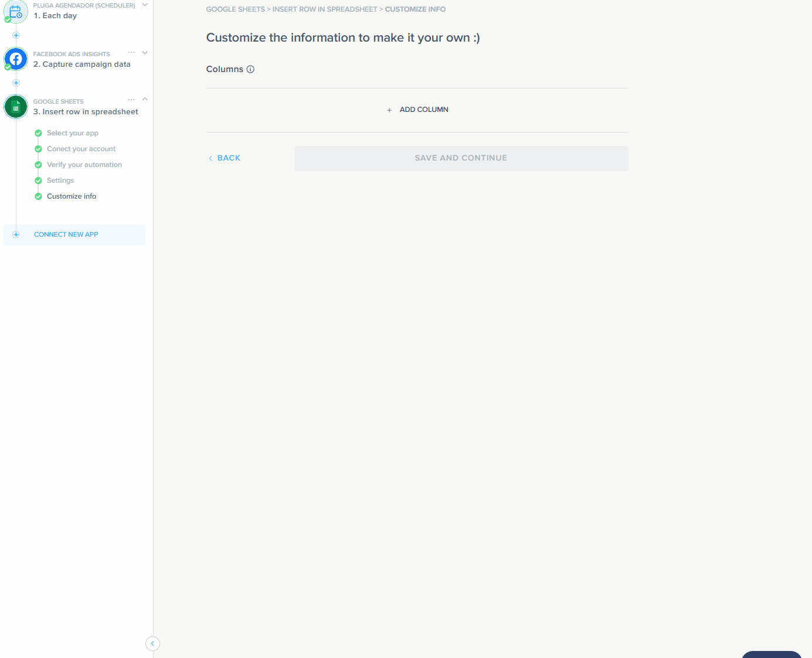Expand the Facebook Ads Insights step
The height and width of the screenshot is (658, 812).
[x=145, y=52]
